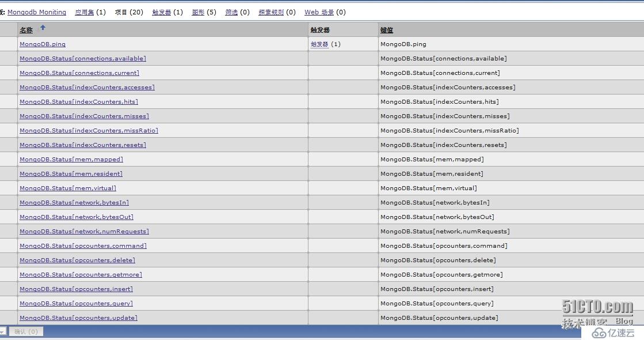Open item MongoDB.Status[mem,virtual]
644x340 pixels.
tap(68, 188)
